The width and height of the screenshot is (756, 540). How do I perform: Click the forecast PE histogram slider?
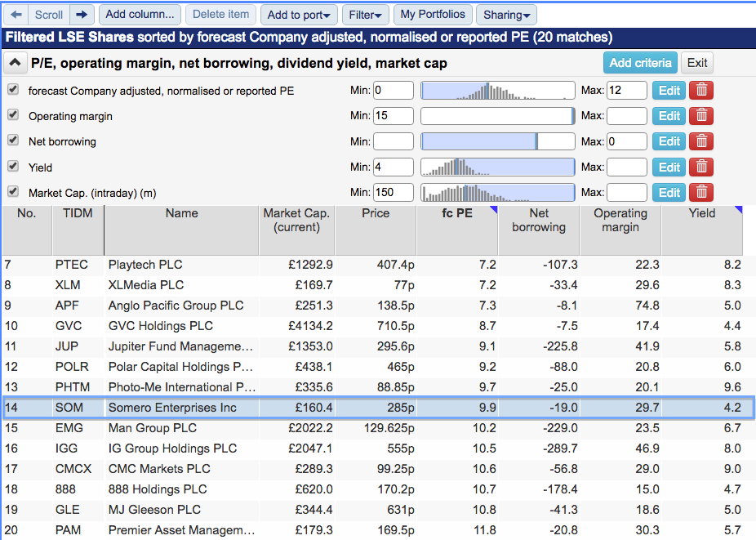[x=497, y=90]
